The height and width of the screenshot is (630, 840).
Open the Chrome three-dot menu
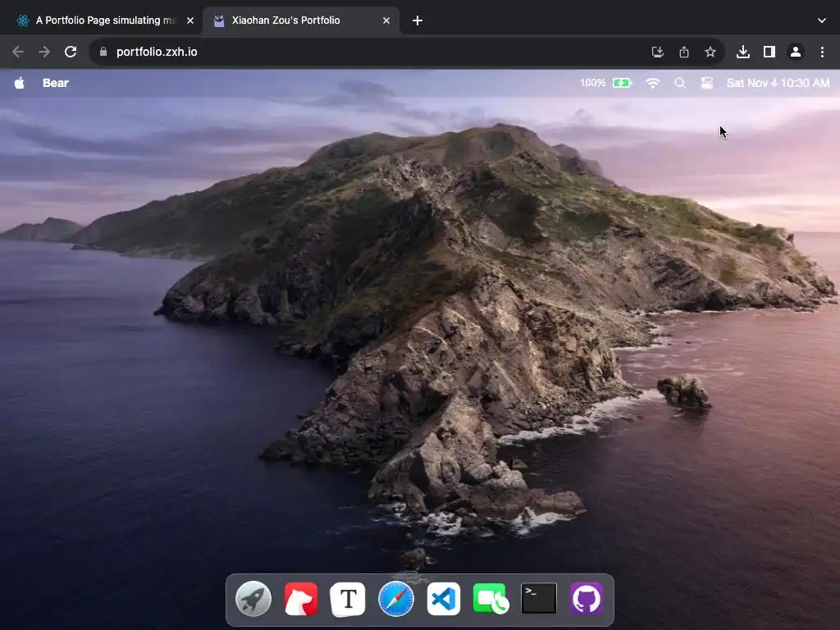pos(822,52)
